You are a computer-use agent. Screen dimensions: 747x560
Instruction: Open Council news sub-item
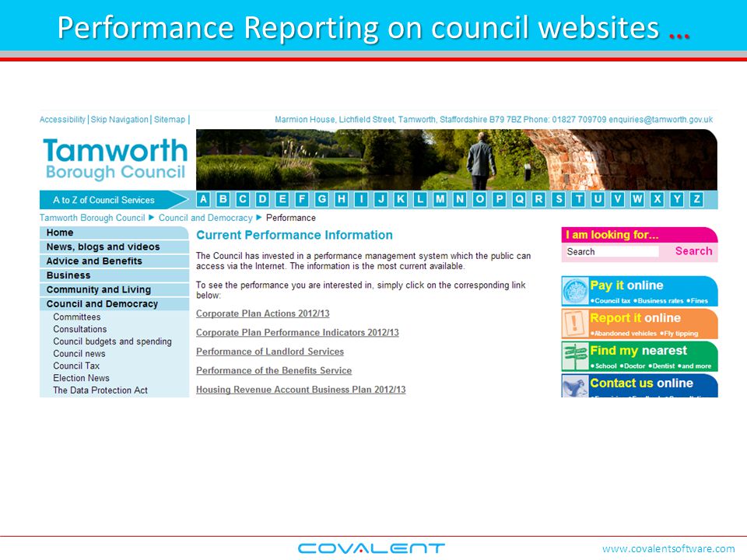point(79,353)
